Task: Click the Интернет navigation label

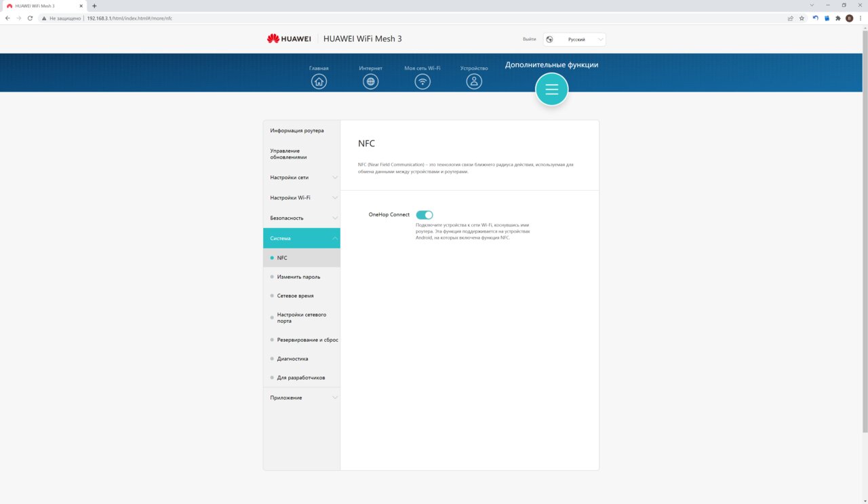Action: (371, 69)
